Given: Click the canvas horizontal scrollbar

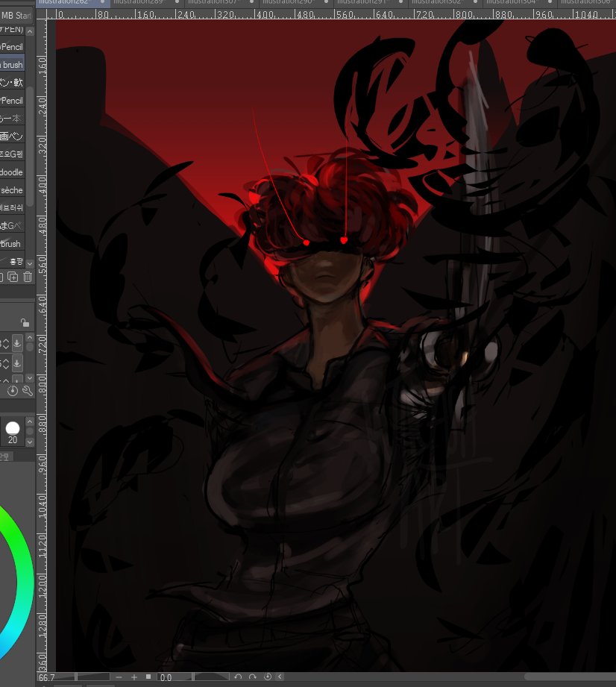Looking at the screenshot, I should 570,677.
